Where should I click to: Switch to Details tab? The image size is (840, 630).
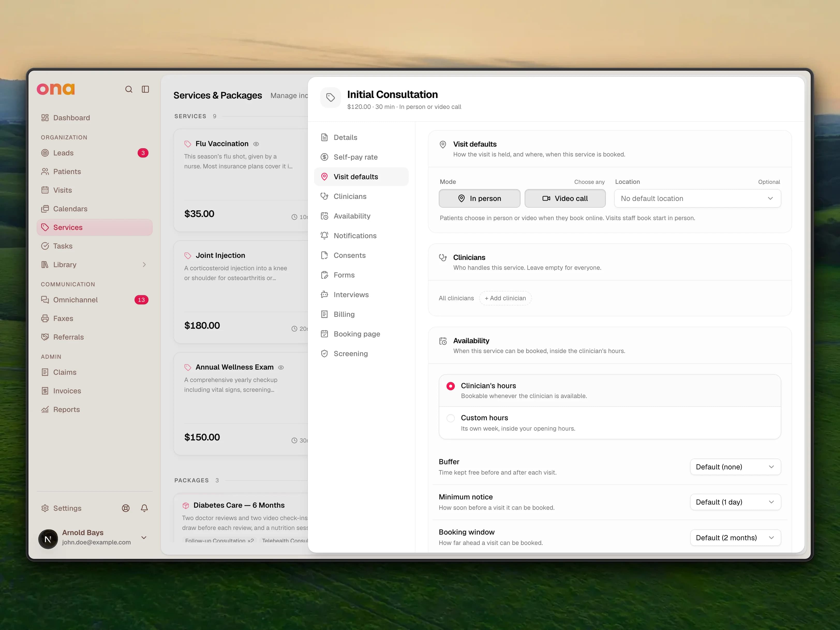click(361, 137)
